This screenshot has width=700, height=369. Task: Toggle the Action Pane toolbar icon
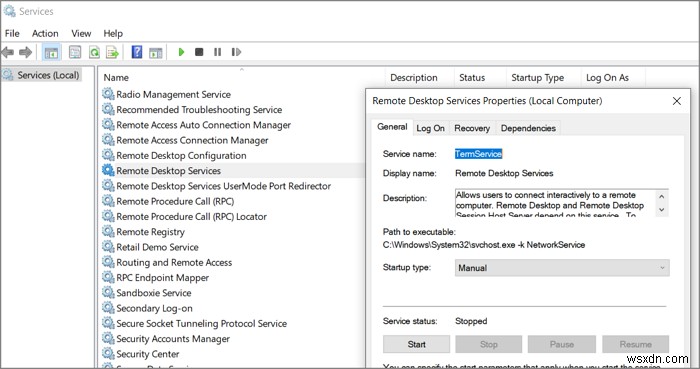(x=155, y=52)
